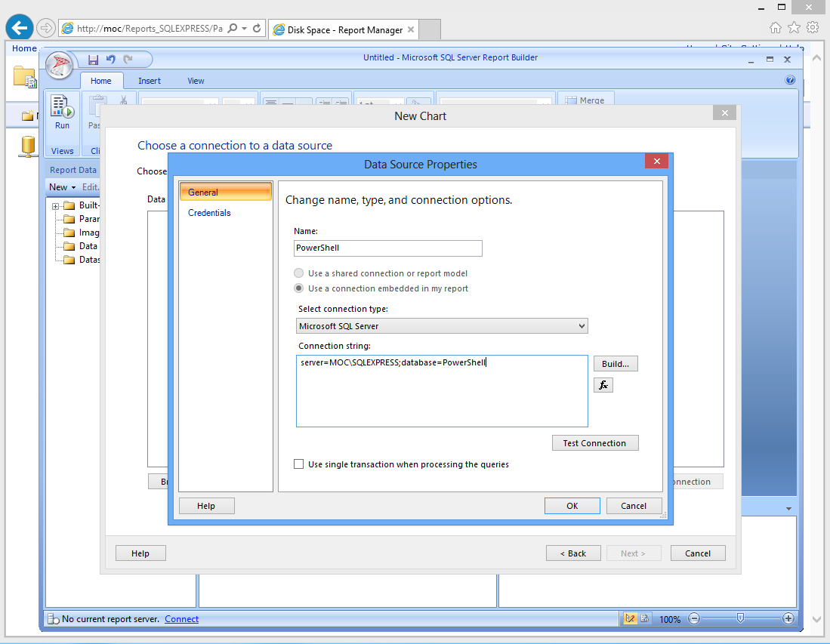Click the browser back arrow button
The height and width of the screenshot is (644, 830).
click(x=20, y=28)
